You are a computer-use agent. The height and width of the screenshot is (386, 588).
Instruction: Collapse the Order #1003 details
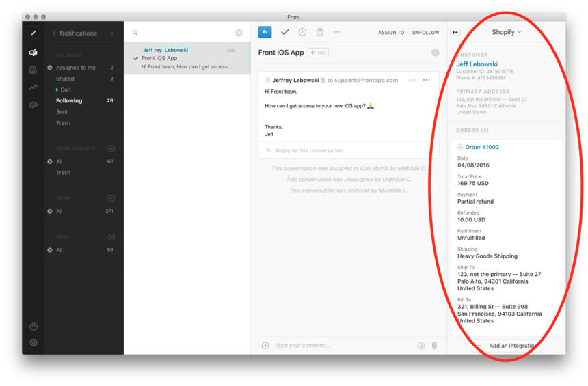coord(459,147)
